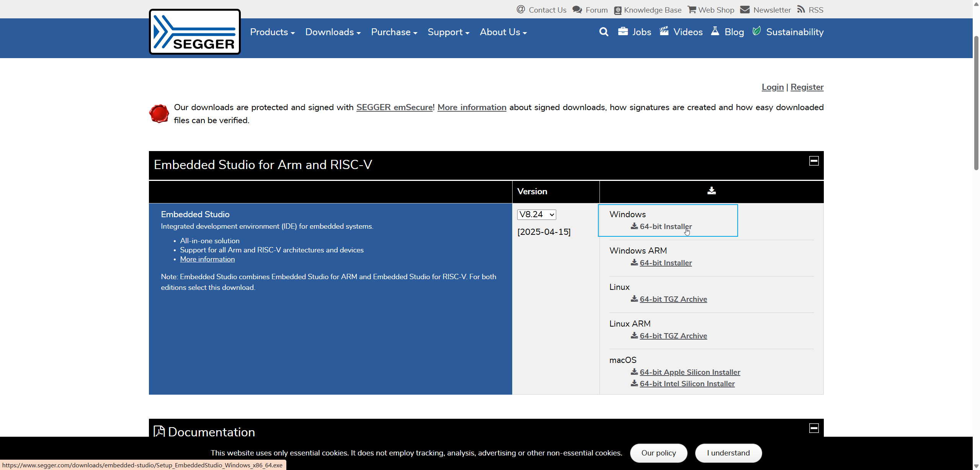This screenshot has height=470, width=980.
Task: Open the Videos page
Action: click(x=688, y=32)
